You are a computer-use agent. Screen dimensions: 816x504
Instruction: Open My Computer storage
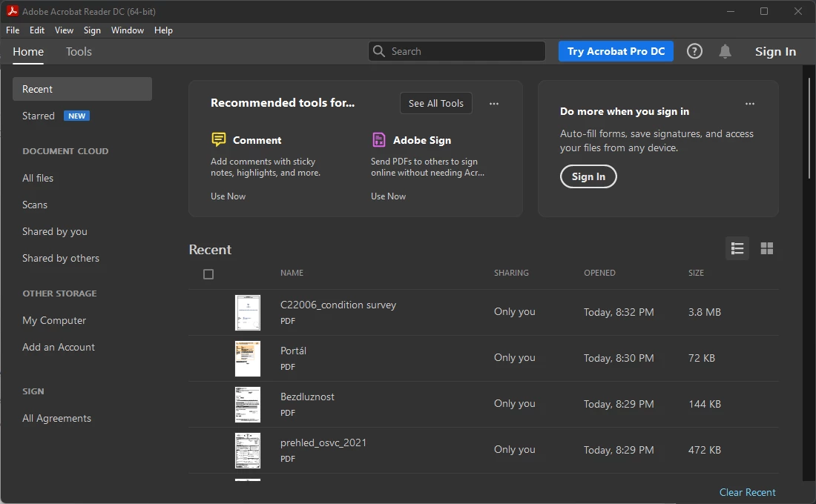[54, 320]
